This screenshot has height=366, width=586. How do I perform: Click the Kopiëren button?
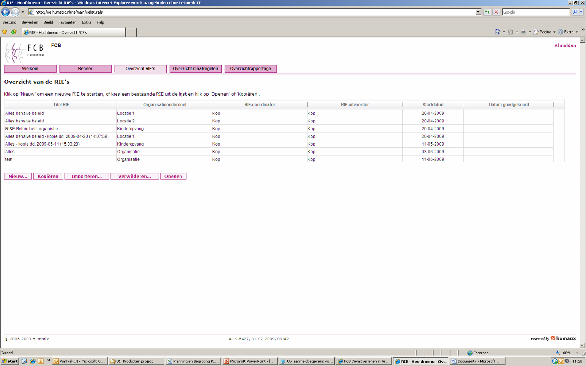(48, 176)
